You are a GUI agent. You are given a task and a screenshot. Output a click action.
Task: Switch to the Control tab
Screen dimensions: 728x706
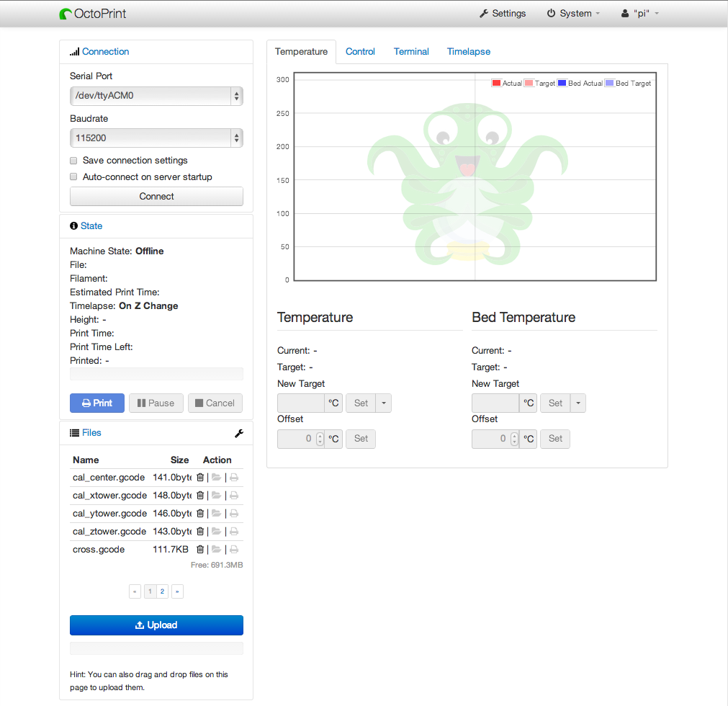tap(360, 52)
